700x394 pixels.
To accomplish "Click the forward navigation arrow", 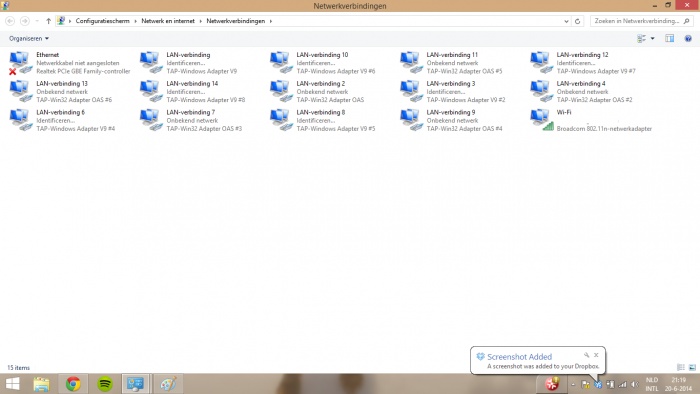I will pos(25,21).
